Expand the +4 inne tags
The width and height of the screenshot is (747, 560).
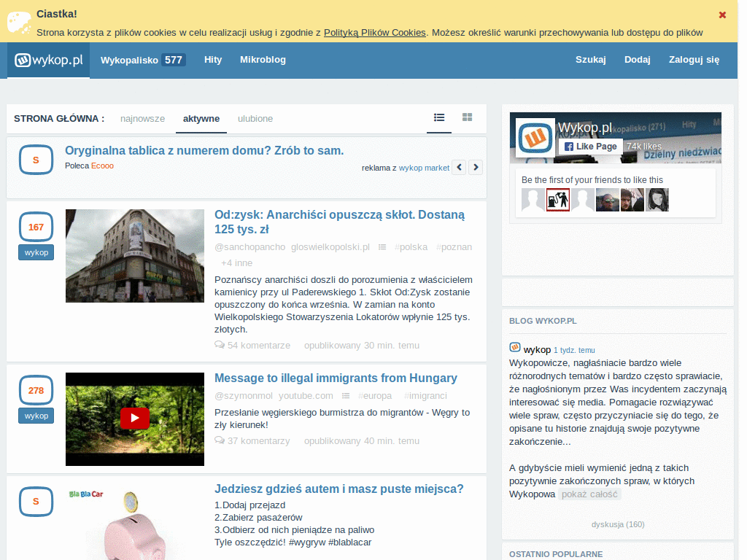point(237,262)
